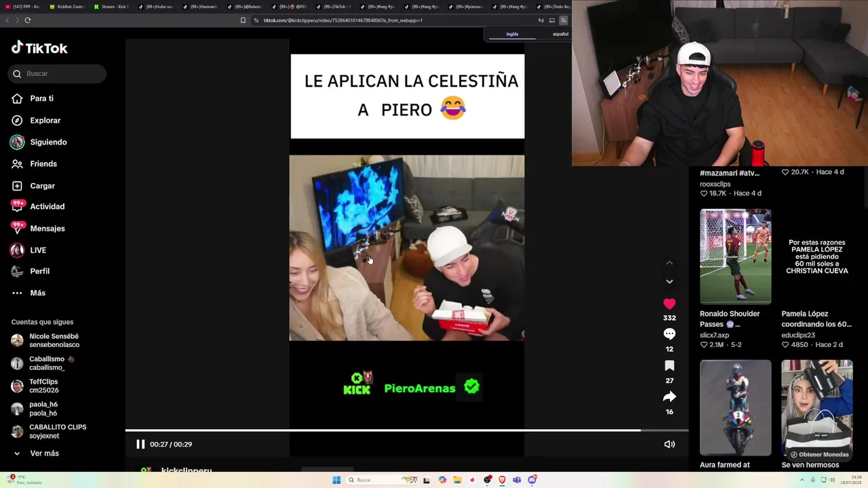Screen dimensions: 868x488
Task: Open the Para ti feed
Action: tap(33, 98)
